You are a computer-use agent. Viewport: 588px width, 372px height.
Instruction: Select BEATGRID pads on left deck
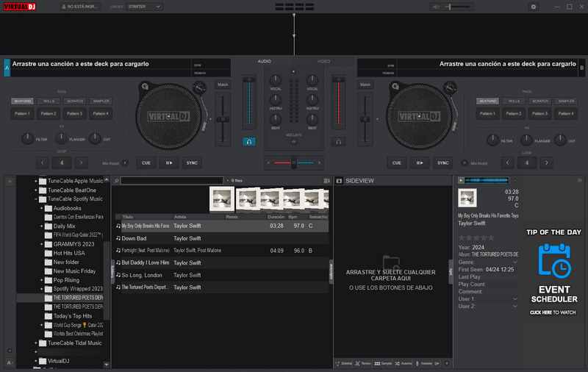click(x=23, y=101)
